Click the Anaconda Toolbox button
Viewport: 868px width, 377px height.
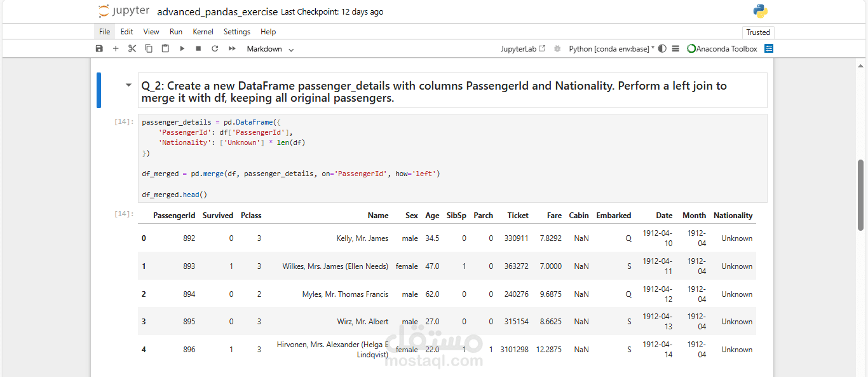click(722, 49)
